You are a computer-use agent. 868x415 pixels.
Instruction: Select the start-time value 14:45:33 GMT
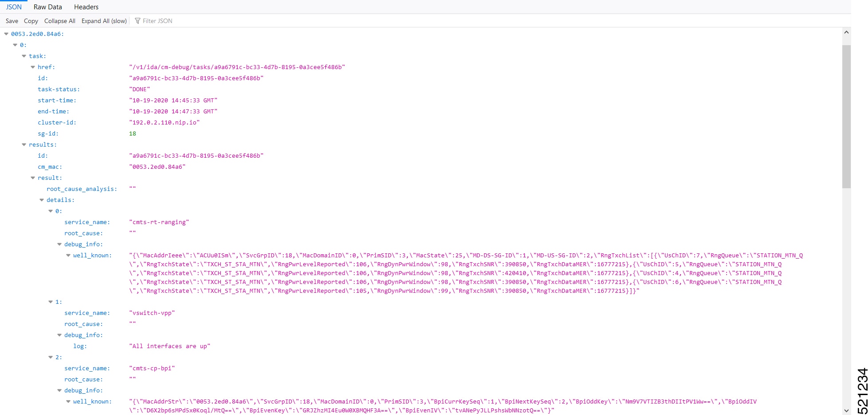click(x=173, y=100)
